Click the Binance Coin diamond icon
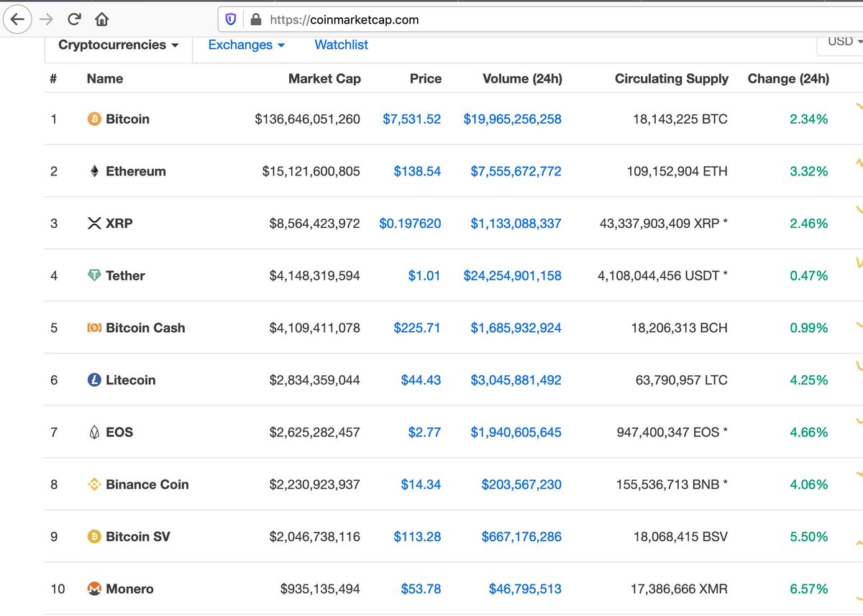Screen dimensions: 863x616 94,484
